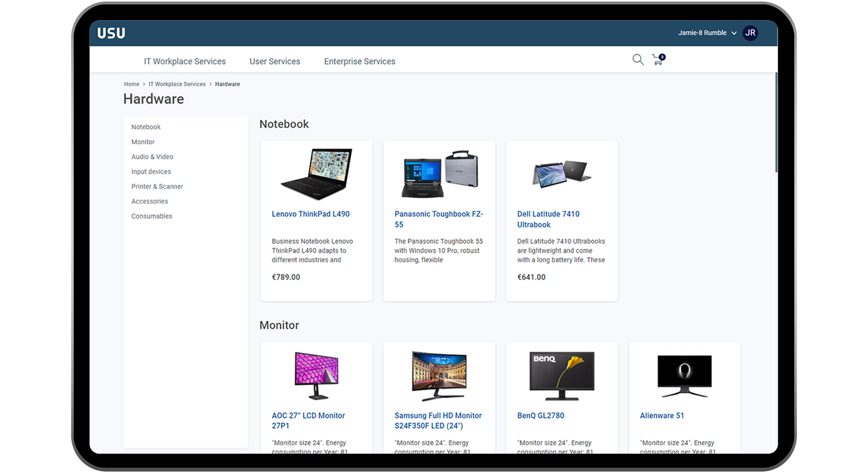The height and width of the screenshot is (473, 868).
Task: Navigate to Enterprise Services tab
Action: [x=359, y=61]
